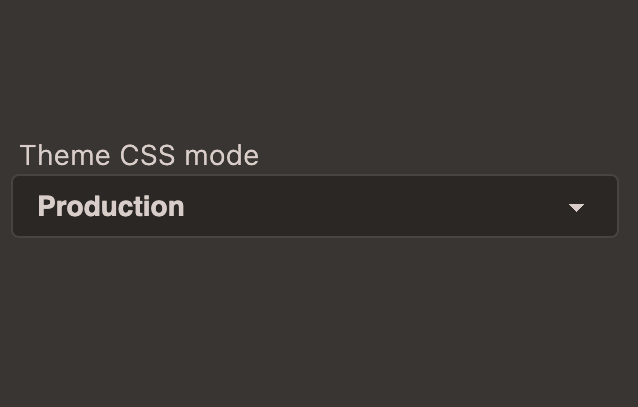Toggle open the Theme CSS mode menu
The height and width of the screenshot is (407, 638).
coord(314,207)
